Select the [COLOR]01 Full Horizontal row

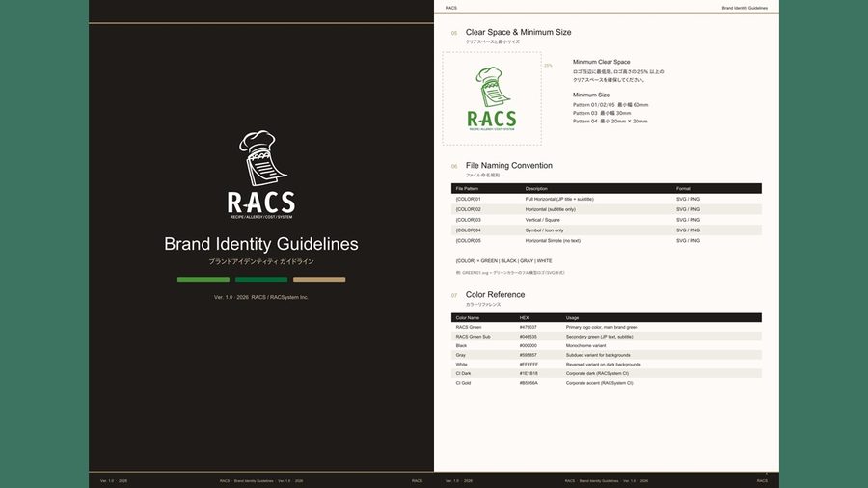[x=607, y=199]
